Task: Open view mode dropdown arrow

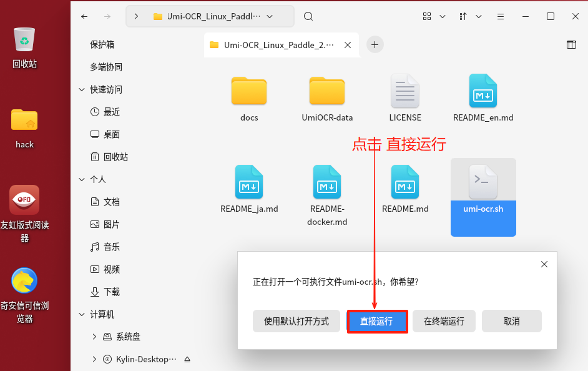Action: (x=443, y=16)
